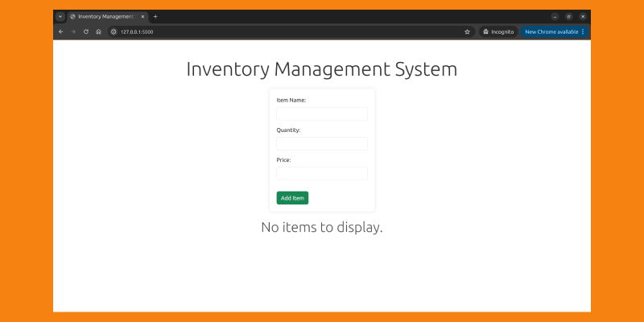Image resolution: width=644 pixels, height=322 pixels.
Task: Close the Inventory Management tab
Action: coord(142,16)
